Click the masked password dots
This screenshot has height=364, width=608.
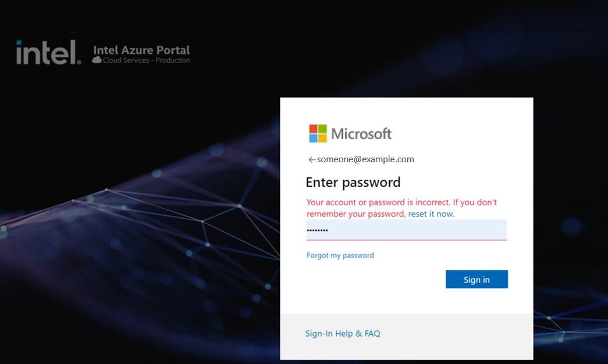318,230
